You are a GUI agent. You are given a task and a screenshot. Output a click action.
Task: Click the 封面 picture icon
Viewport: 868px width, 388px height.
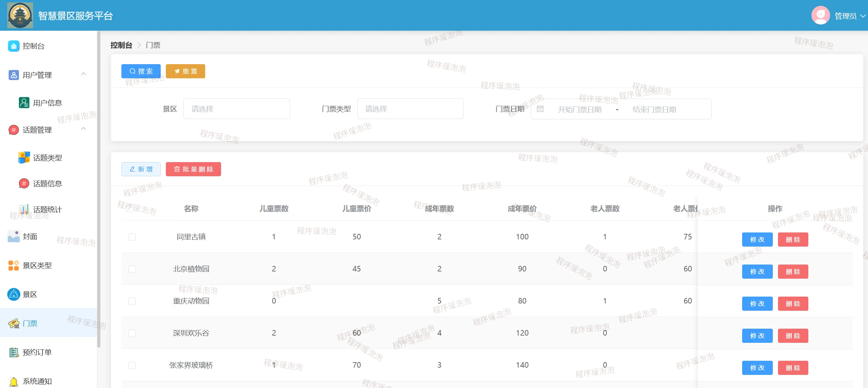pyautogui.click(x=13, y=236)
